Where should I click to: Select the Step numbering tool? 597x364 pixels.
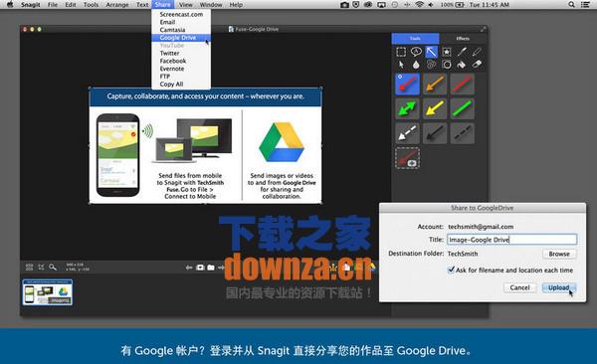coord(432,65)
